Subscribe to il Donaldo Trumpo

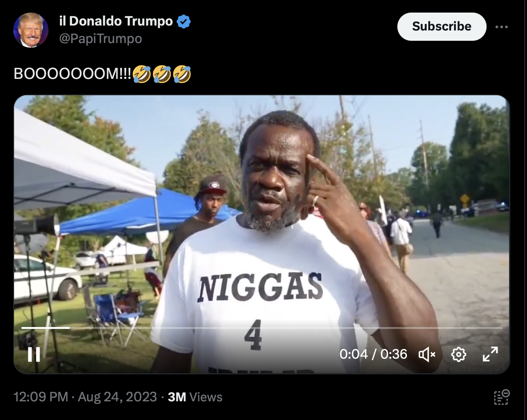(442, 26)
